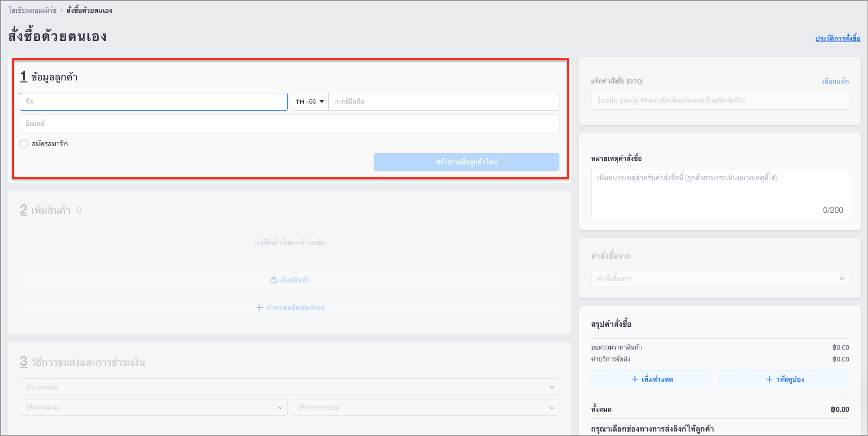Expand the คำสั่งซื้อจาก dropdown
Viewport: 868px width, 436px height.
point(720,278)
